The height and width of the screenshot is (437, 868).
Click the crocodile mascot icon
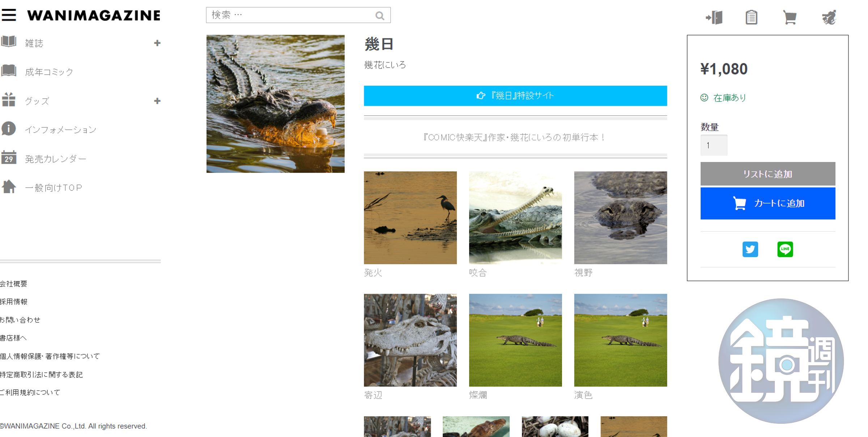click(829, 17)
